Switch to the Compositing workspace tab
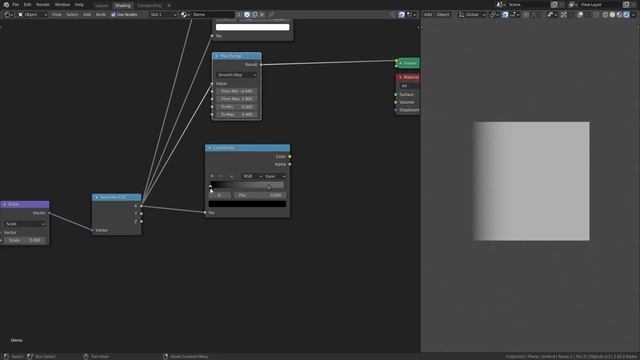The height and width of the screenshot is (360, 640). 149,6
